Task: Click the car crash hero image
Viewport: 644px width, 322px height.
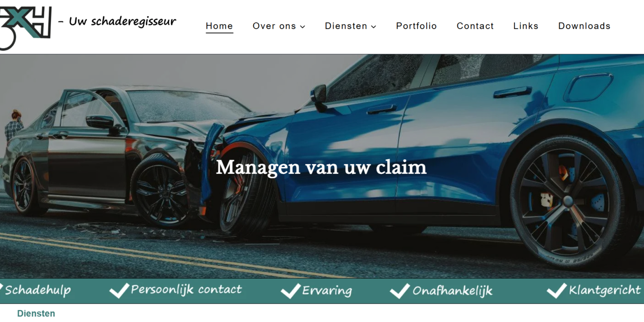Action: (322, 166)
